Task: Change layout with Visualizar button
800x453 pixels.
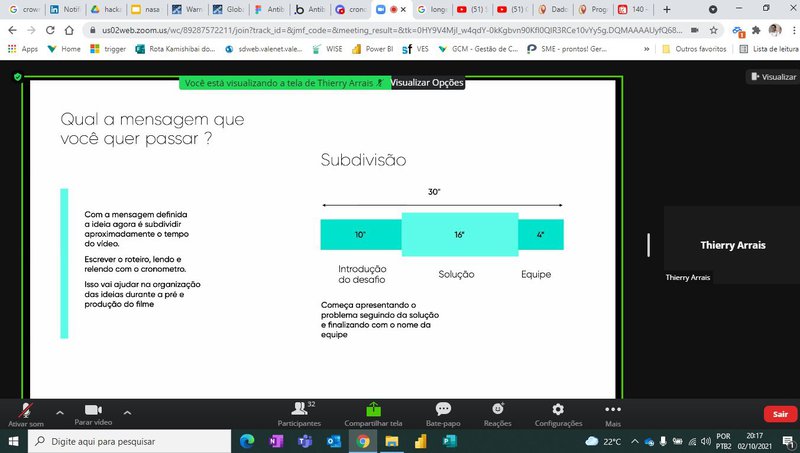Action: point(773,77)
